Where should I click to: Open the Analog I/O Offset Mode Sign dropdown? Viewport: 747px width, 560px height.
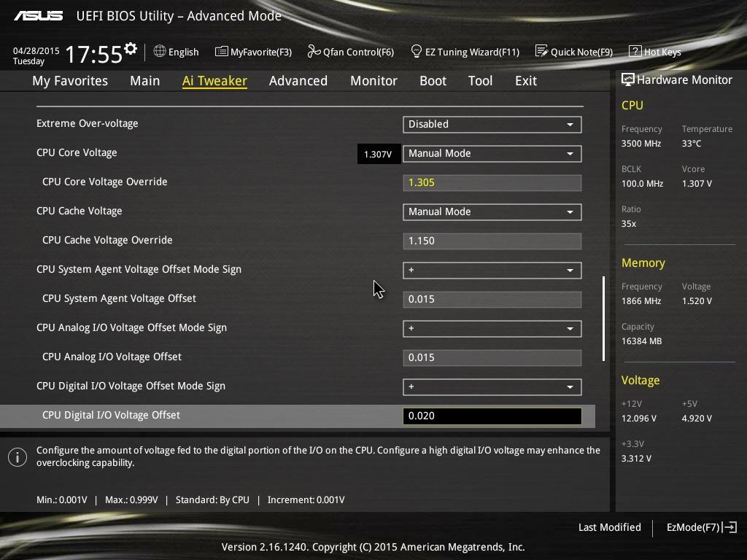pyautogui.click(x=492, y=329)
